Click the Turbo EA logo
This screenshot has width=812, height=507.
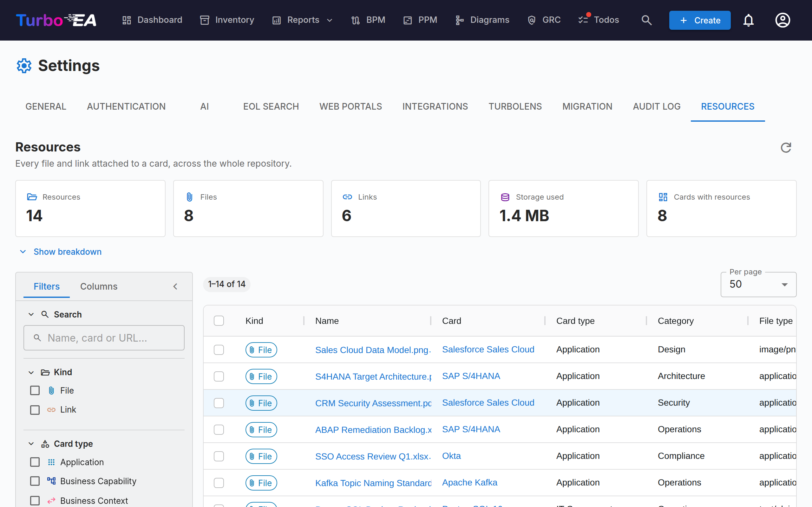(x=56, y=20)
